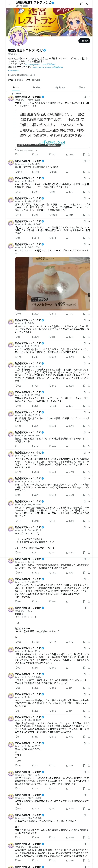
Task: Switch to the Media tab
Action: pyautogui.click(x=82, y=87)
